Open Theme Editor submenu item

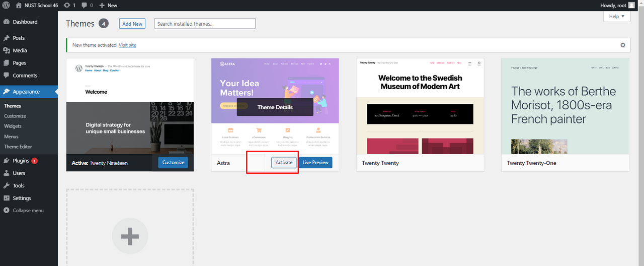18,147
